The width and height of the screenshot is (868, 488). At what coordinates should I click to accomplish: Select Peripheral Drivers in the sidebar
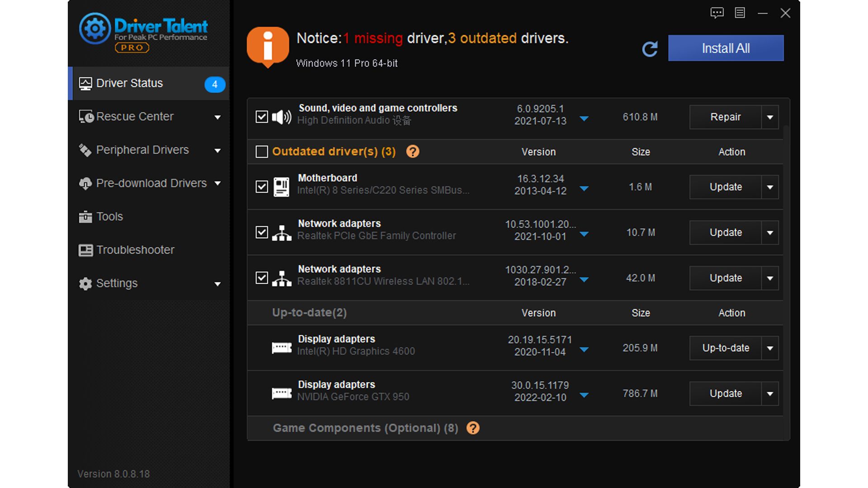tap(142, 150)
